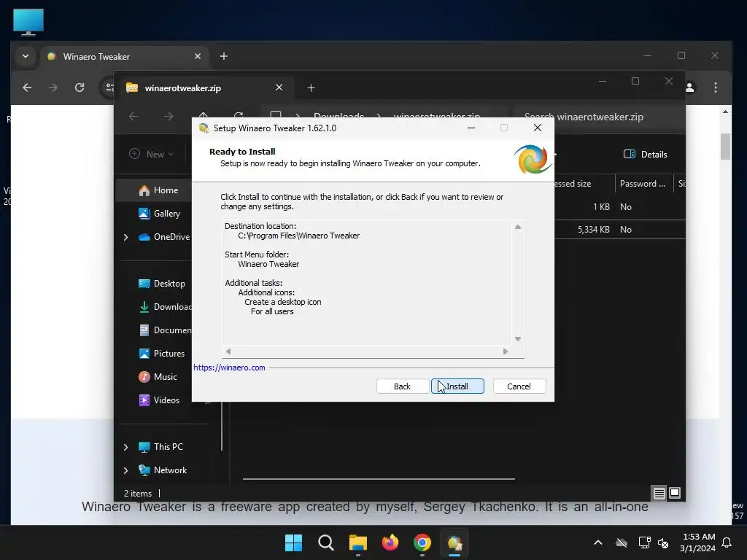Click Chrome forward button
The height and width of the screenshot is (560, 747).
(53, 87)
